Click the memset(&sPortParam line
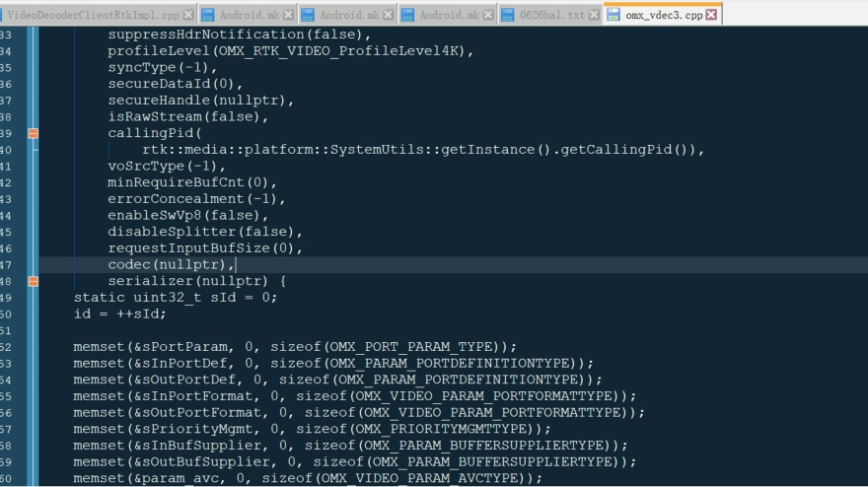Screen dimensions: 868x487 point(295,347)
